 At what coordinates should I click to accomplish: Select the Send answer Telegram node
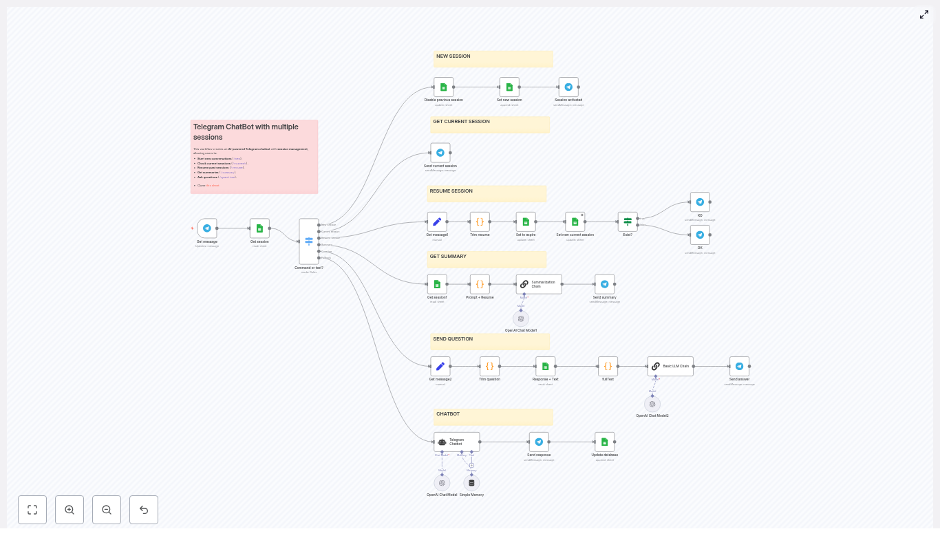pos(740,366)
